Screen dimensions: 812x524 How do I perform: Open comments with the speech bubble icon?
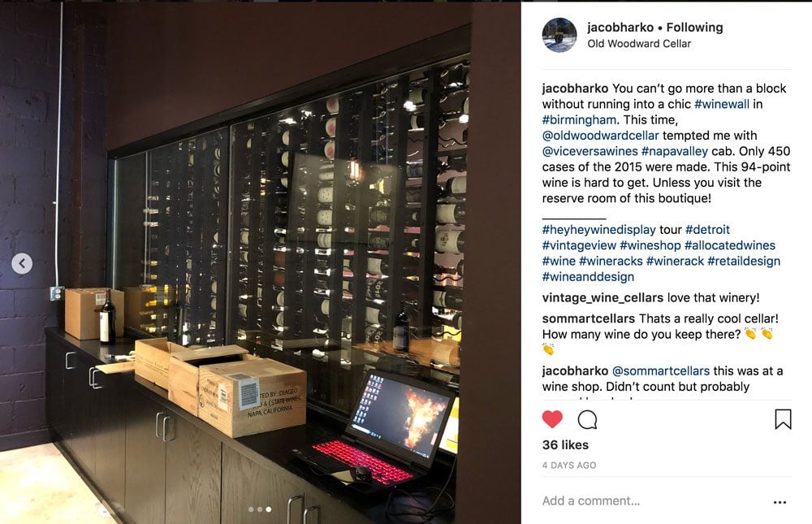[x=587, y=419]
